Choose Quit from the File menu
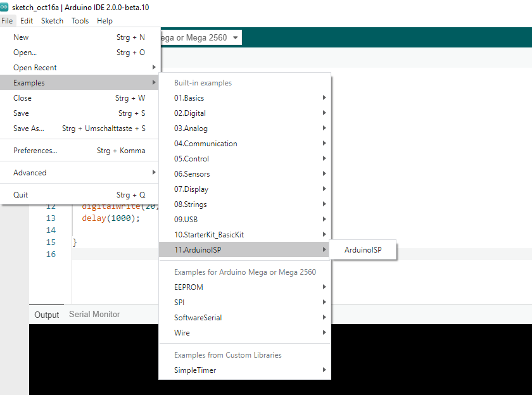This screenshot has height=395, width=532. tap(79, 195)
